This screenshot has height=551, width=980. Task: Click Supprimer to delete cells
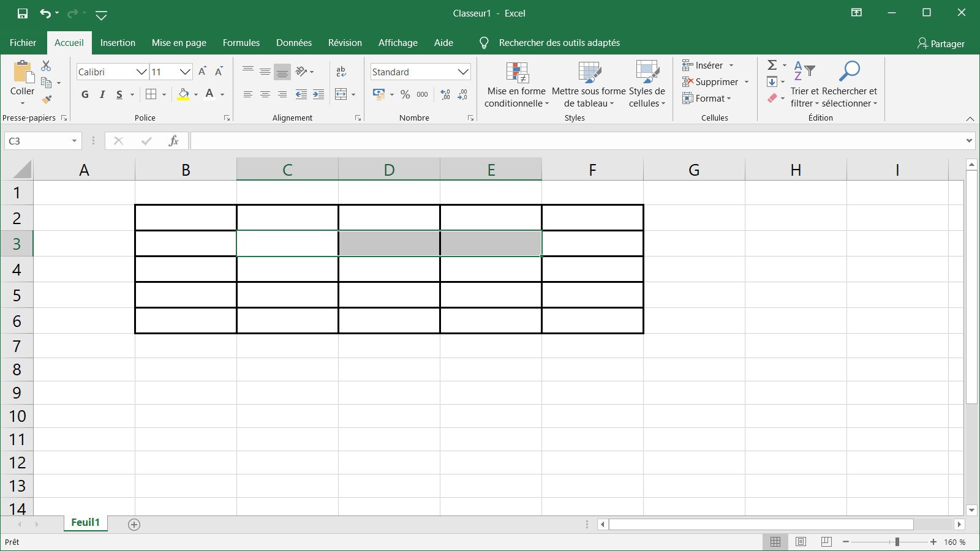point(710,82)
